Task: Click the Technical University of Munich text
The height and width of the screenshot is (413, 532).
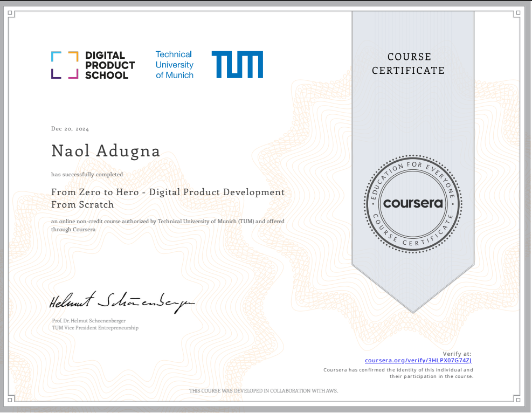Action: coord(174,65)
